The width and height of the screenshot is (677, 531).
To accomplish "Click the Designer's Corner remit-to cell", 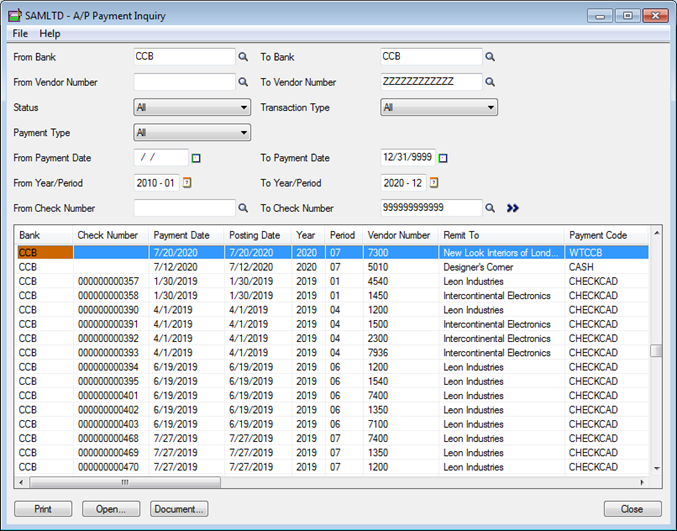I will pyautogui.click(x=501, y=267).
